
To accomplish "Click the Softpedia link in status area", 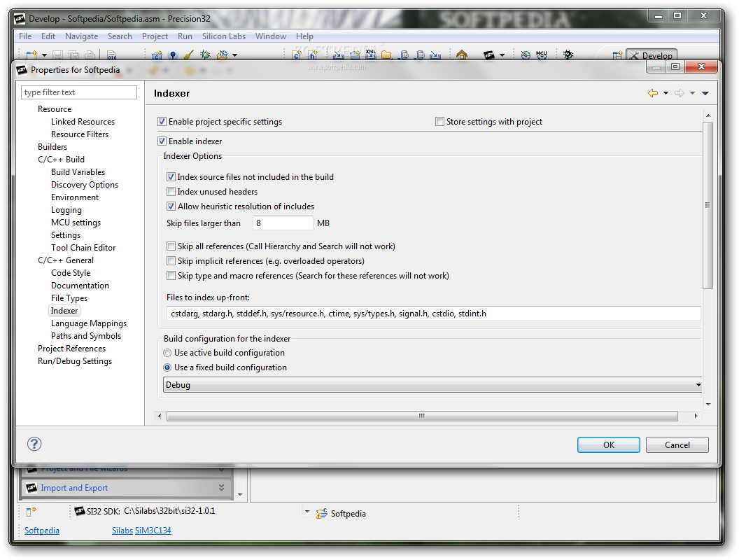I will (x=42, y=531).
